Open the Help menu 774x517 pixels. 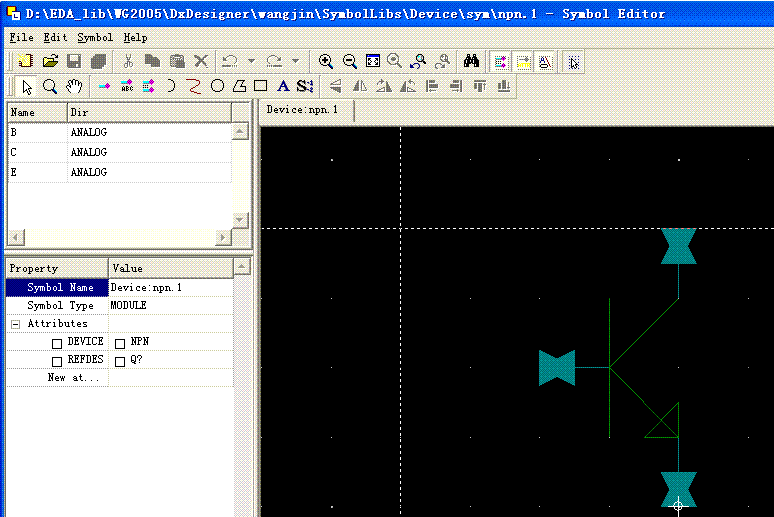tap(135, 38)
